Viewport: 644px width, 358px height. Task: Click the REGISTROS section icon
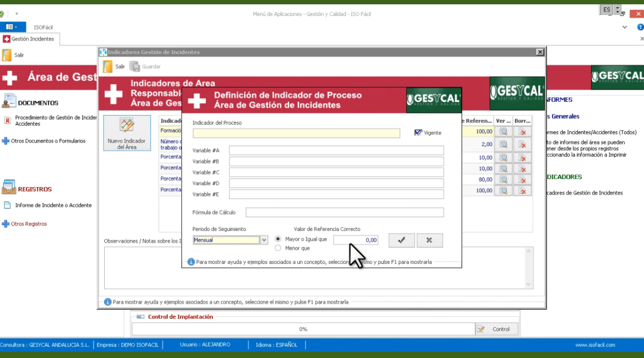click(9, 187)
